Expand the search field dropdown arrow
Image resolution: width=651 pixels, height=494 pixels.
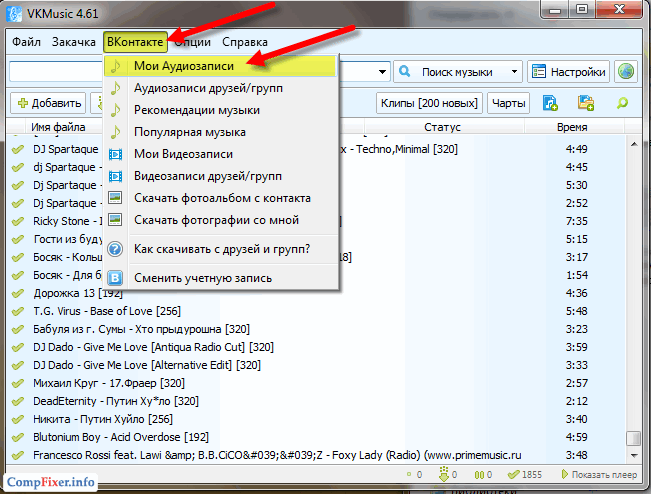(382, 72)
